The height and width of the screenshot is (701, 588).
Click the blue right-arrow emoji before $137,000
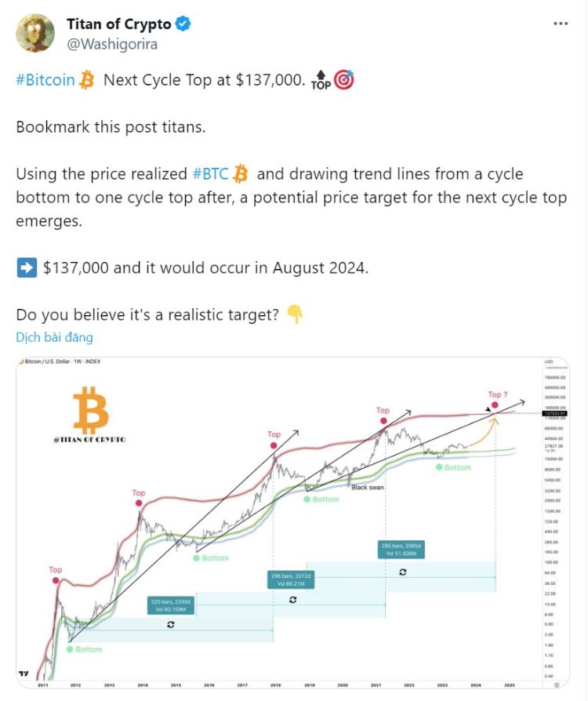point(26,268)
